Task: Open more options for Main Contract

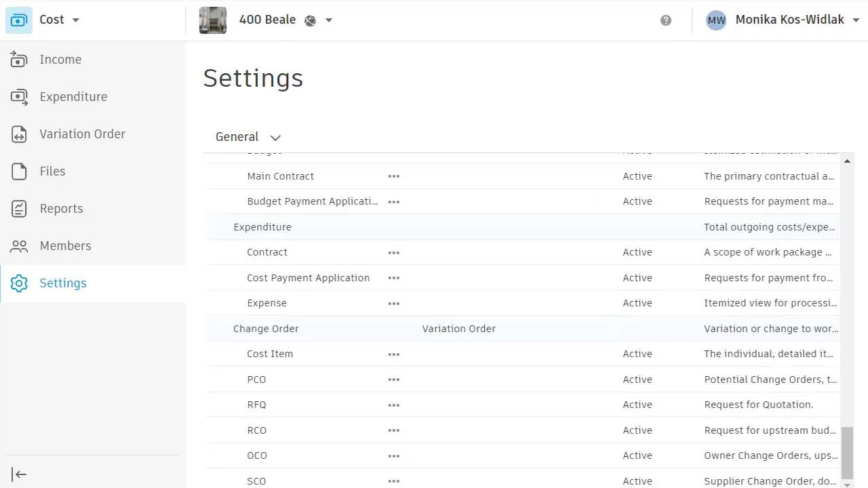Action: coord(393,176)
